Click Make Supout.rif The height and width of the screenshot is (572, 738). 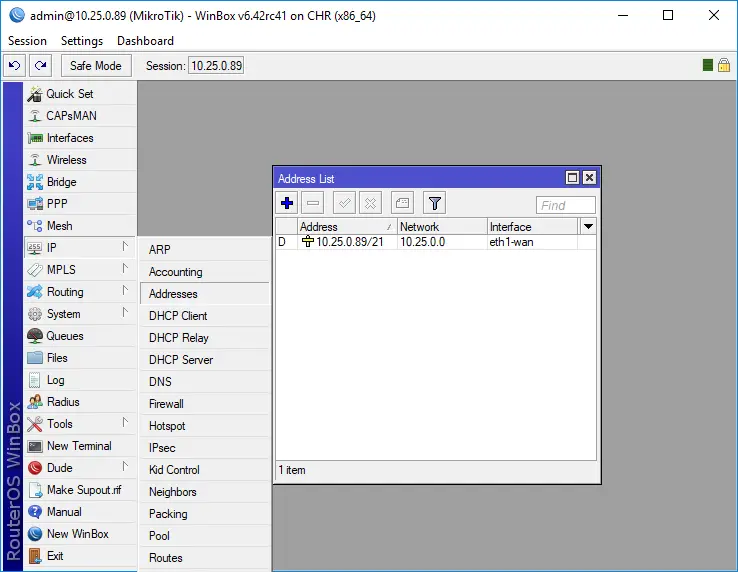point(80,490)
